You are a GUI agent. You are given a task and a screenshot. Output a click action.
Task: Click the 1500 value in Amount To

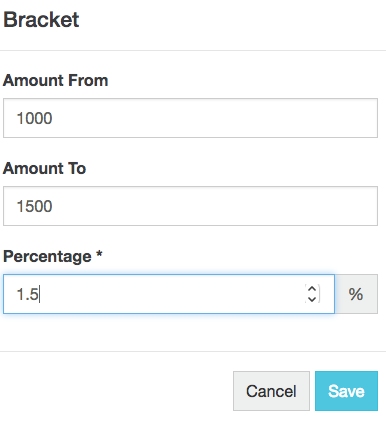(34, 206)
